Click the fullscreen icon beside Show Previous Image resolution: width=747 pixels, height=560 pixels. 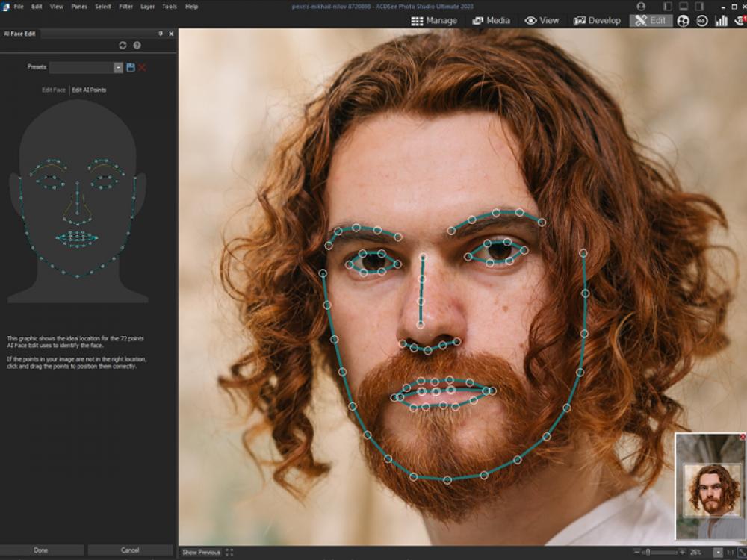pos(229,553)
